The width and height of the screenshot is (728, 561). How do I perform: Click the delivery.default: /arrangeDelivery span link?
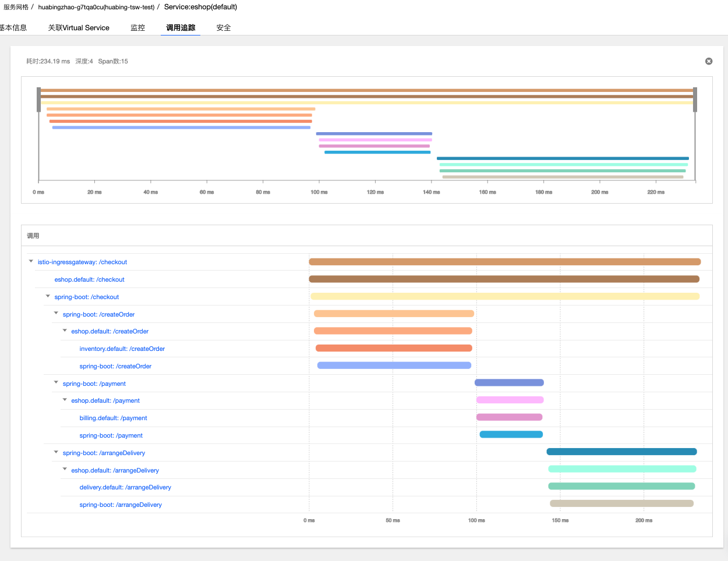[125, 487]
